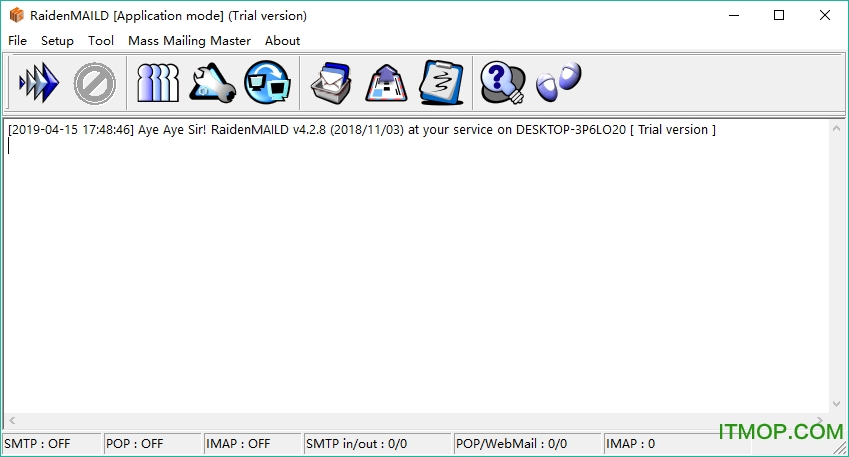This screenshot has width=849, height=457.
Task: Click the 'IMAP : OFF' status entry
Action: 252,444
